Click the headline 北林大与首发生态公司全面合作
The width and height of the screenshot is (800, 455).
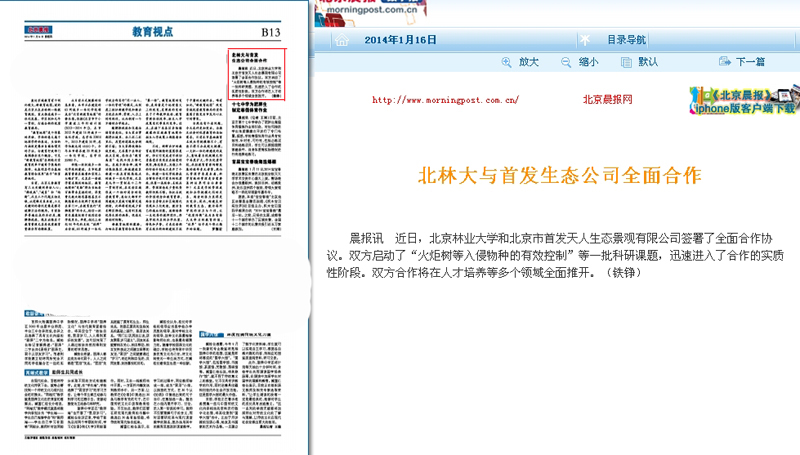pos(560,175)
